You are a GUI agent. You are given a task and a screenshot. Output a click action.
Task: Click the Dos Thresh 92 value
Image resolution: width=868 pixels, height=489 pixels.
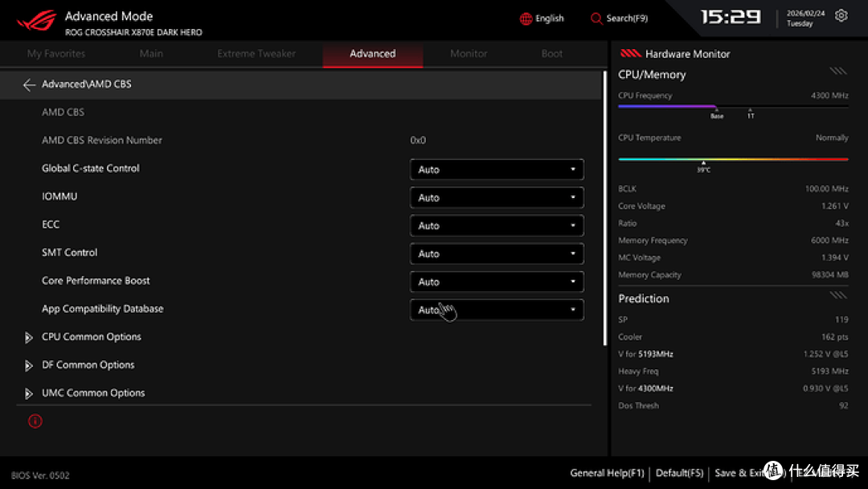[843, 405]
